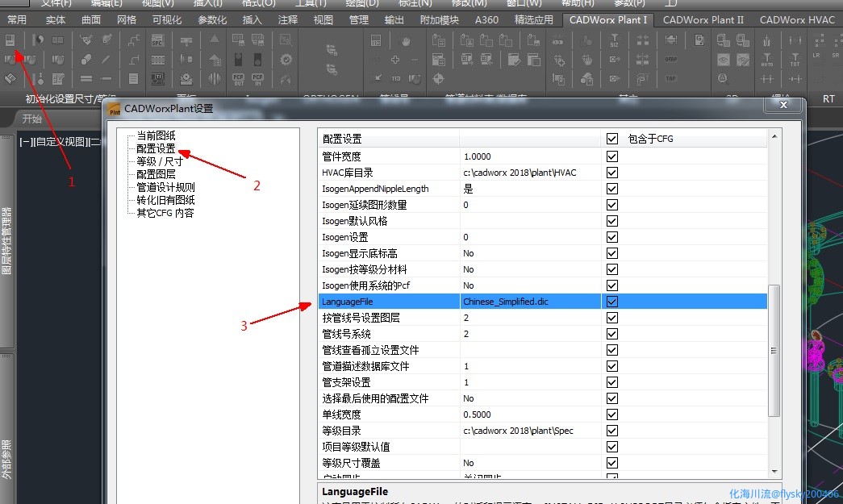Click the gear with checkmark icon
Screen dimensions: 843x504
click(x=286, y=60)
